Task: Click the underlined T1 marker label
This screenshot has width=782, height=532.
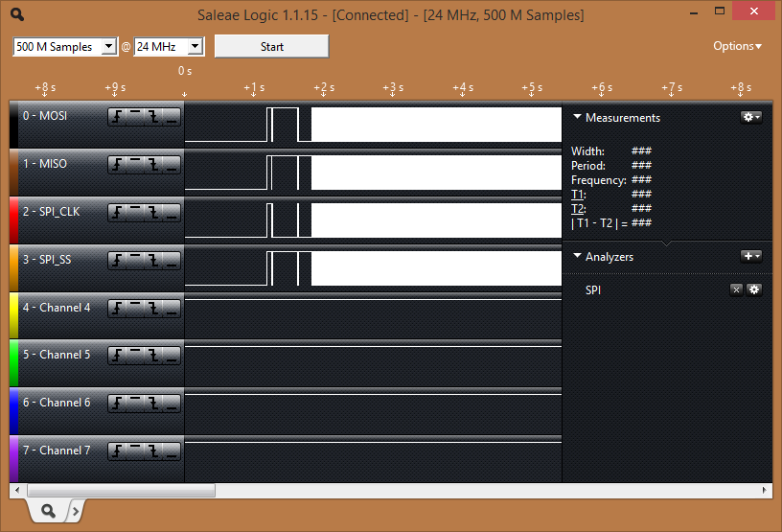Action: [x=578, y=195]
